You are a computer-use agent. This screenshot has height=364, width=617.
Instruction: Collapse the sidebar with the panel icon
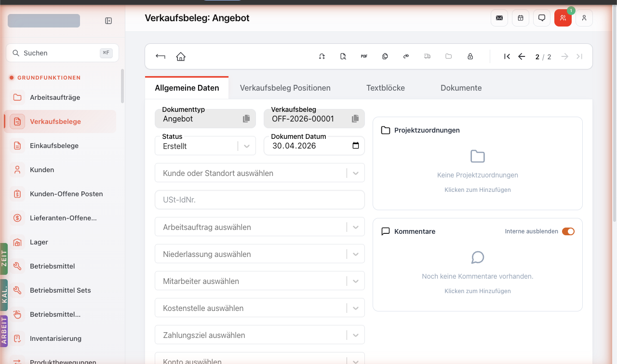click(108, 21)
